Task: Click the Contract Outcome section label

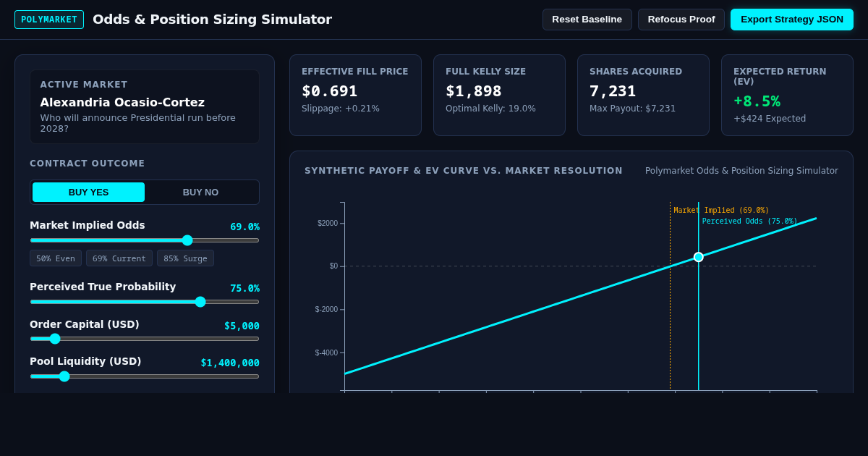Action: 88,164
